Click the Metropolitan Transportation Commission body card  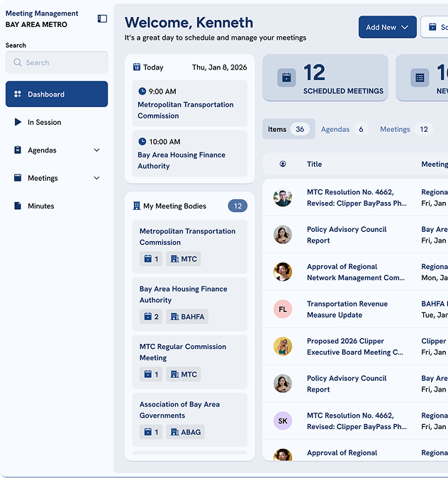[189, 246]
